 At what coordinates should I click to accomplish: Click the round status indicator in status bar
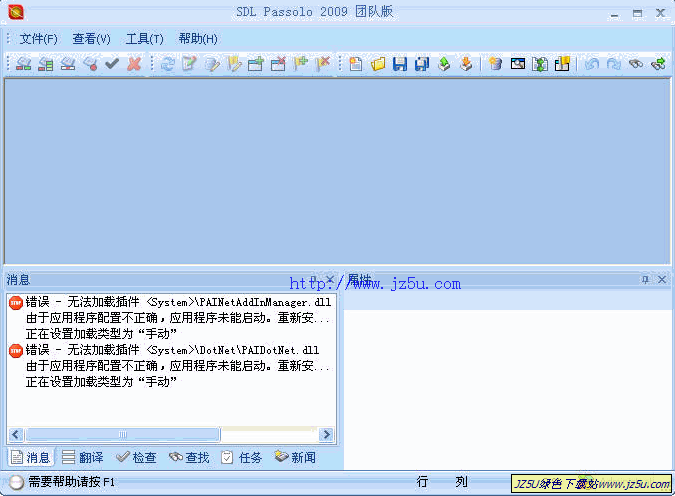click(16, 482)
